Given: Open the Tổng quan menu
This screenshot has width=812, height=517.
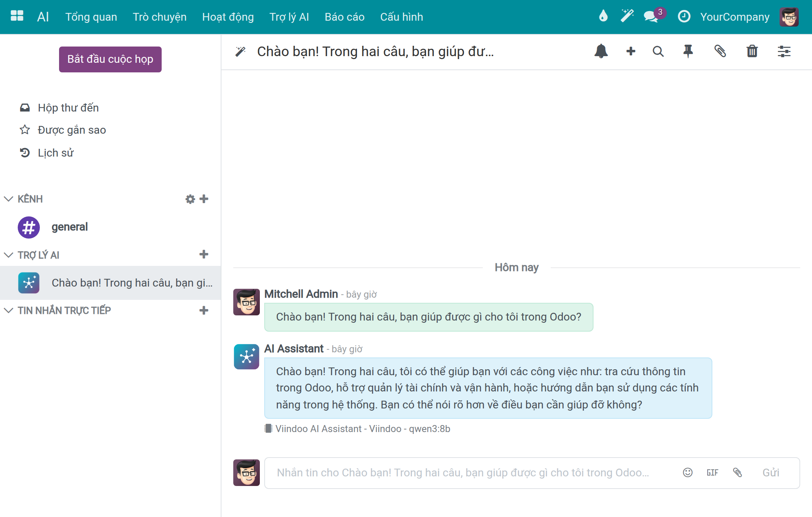Looking at the screenshot, I should point(91,17).
